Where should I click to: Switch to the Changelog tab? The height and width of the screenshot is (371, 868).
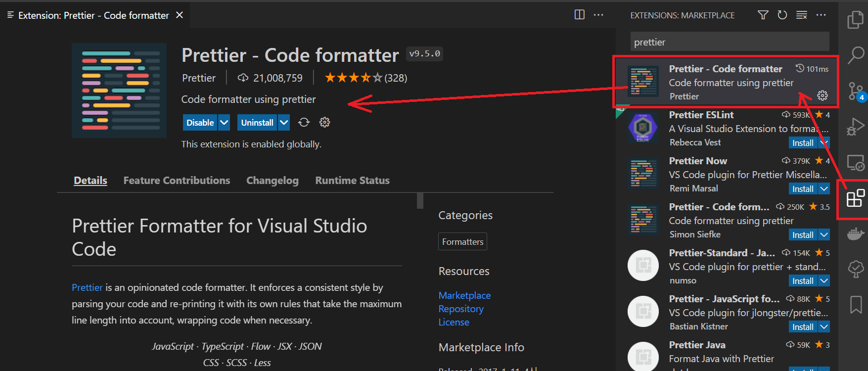click(273, 181)
